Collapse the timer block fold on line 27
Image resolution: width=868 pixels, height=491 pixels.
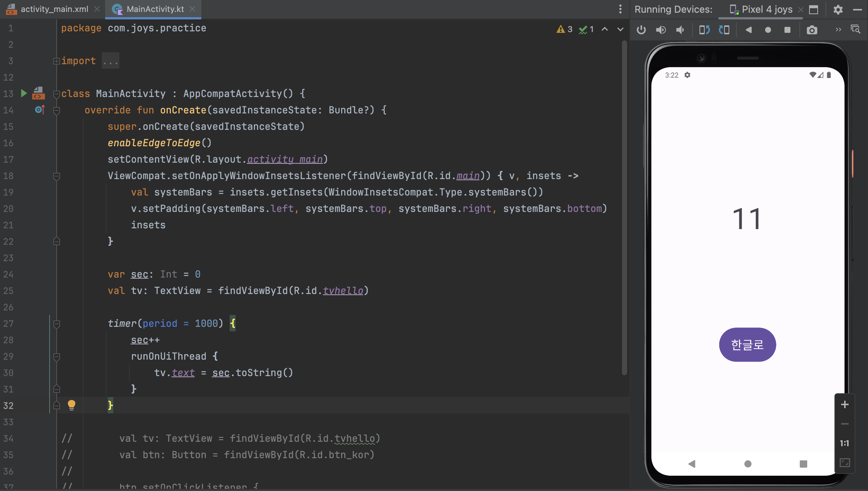(56, 323)
